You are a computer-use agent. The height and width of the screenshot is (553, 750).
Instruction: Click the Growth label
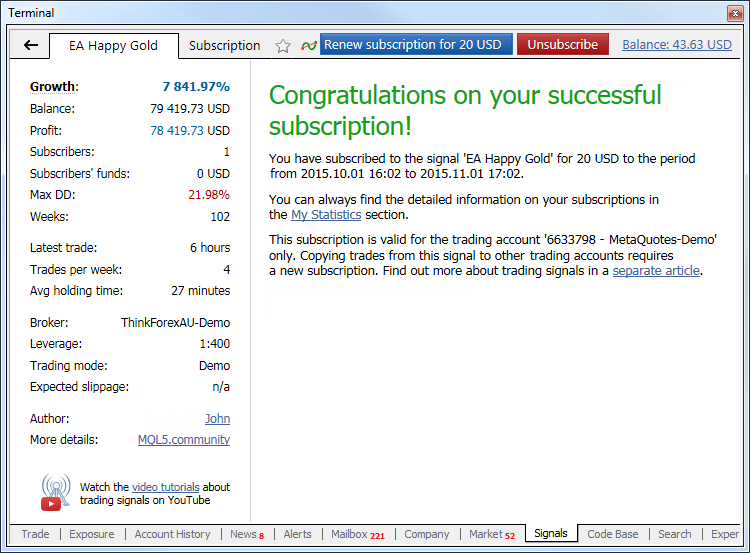[x=54, y=87]
